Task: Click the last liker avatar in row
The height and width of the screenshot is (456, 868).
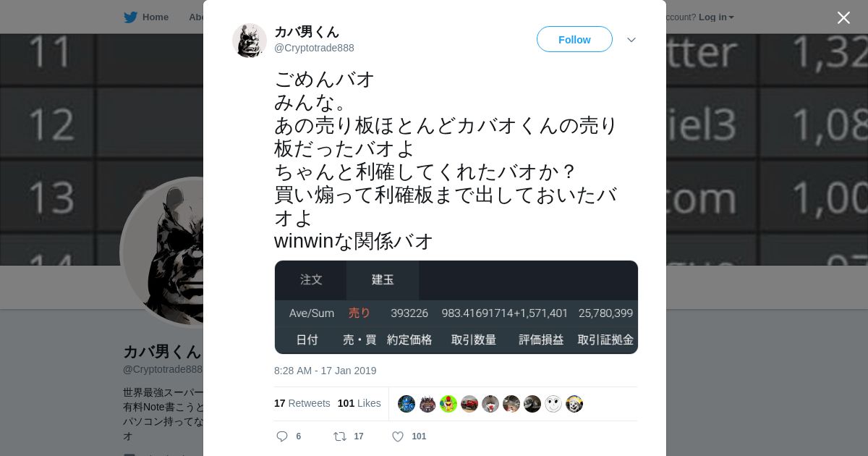Action: pyautogui.click(x=574, y=404)
